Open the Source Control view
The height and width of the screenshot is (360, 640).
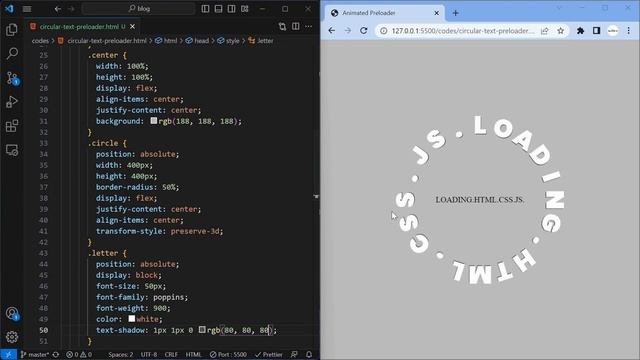click(x=12, y=78)
